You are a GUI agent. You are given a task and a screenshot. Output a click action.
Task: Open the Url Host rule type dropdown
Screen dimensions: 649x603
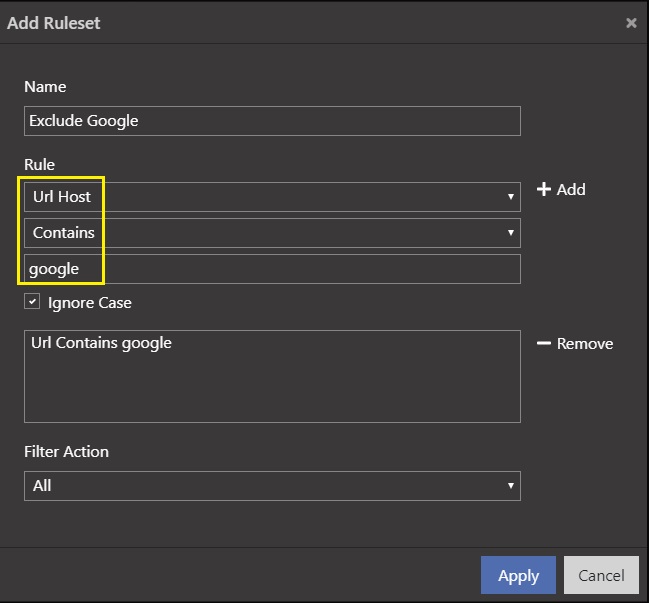(x=270, y=197)
